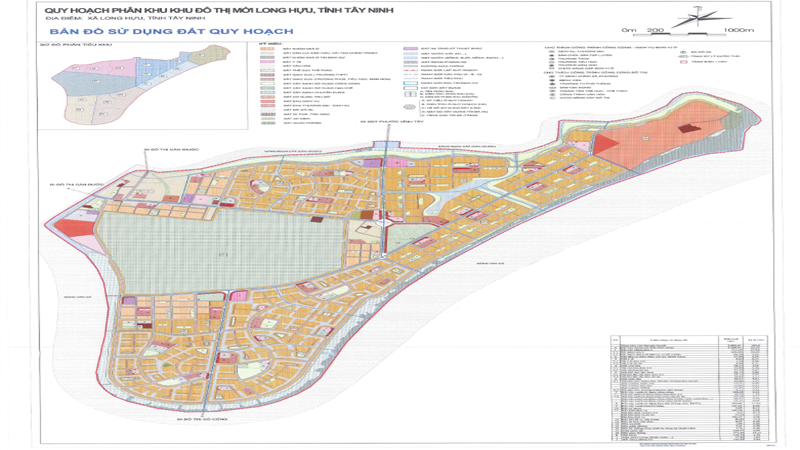The width and height of the screenshot is (800, 450).
Task: Select the grey-blue central zone in the key map
Action: pyautogui.click(x=94, y=81)
